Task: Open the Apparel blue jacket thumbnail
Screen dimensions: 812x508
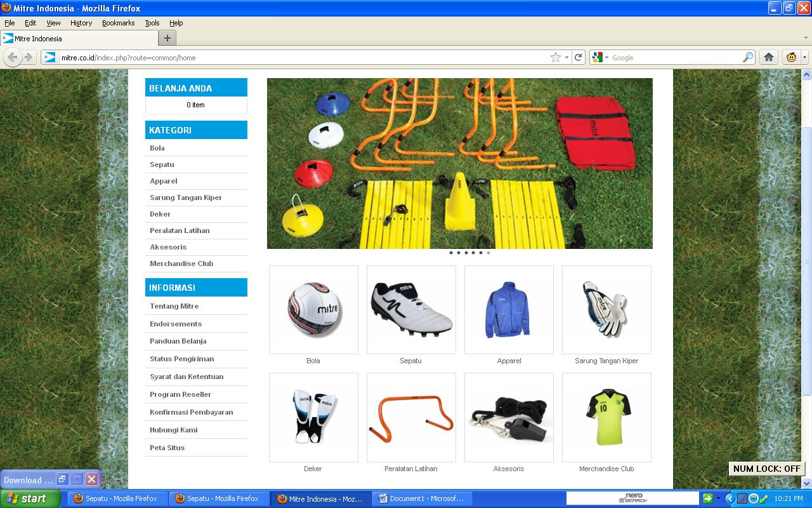Action: coord(509,310)
